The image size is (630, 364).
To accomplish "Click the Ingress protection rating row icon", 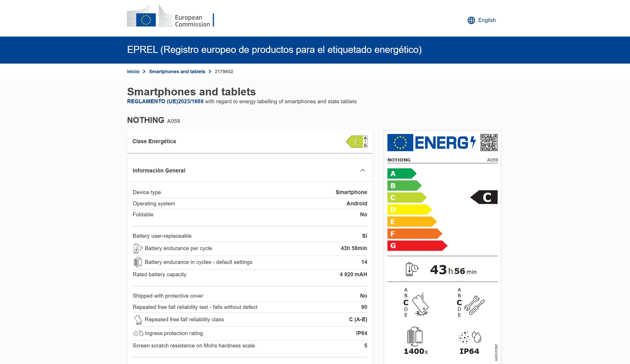I will tap(138, 333).
